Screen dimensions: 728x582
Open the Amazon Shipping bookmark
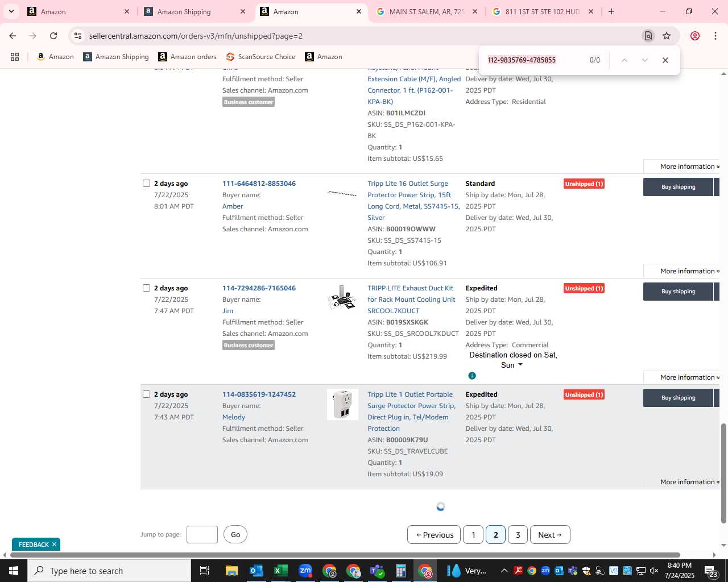(x=115, y=57)
